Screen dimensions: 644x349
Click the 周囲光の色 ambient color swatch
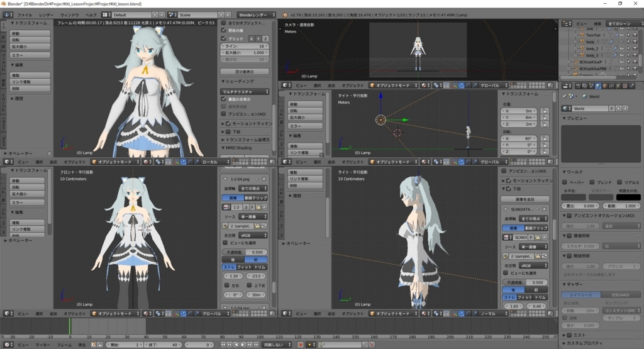[628, 197]
